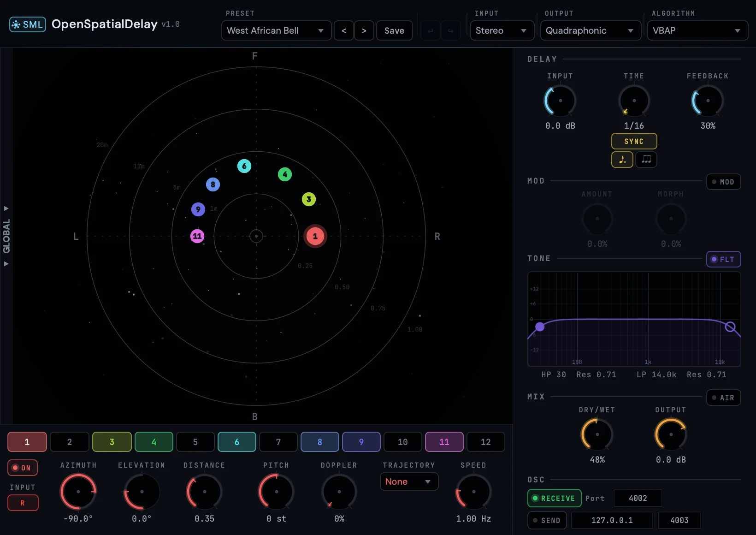
Task: Switch to delay tap 8
Action: click(x=320, y=442)
